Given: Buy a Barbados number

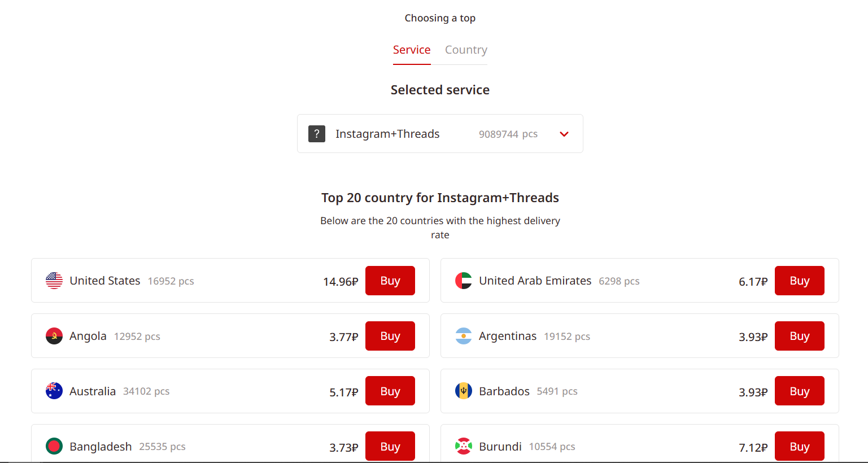Looking at the screenshot, I should click(800, 391).
